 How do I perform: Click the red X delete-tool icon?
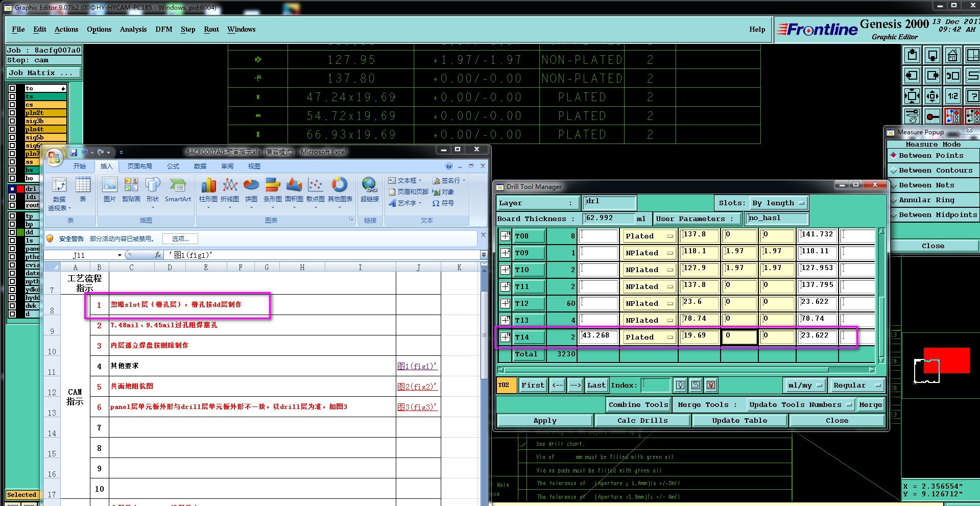(x=711, y=385)
